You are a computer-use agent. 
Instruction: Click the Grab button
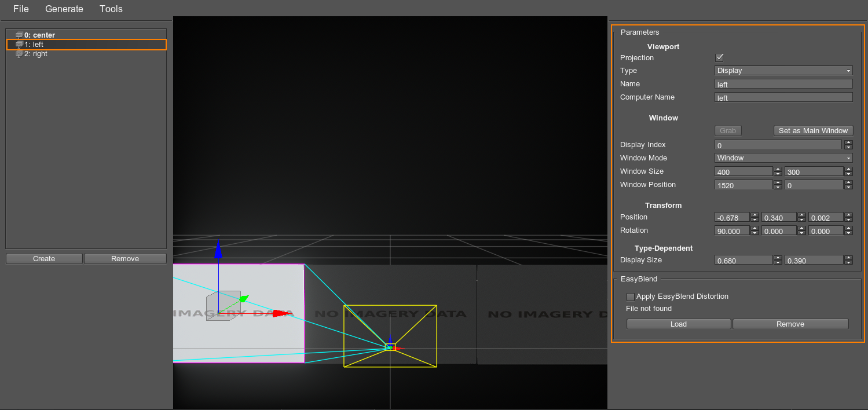click(728, 131)
